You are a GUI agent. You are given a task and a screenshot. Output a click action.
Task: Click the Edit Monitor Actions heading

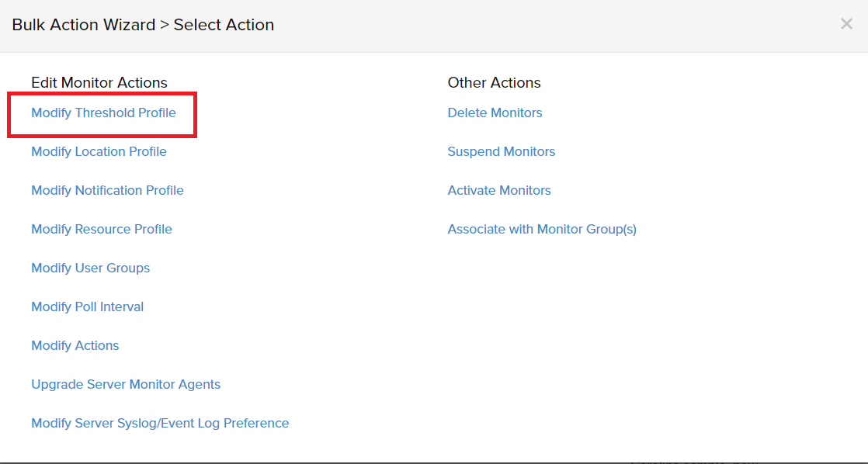[99, 83]
